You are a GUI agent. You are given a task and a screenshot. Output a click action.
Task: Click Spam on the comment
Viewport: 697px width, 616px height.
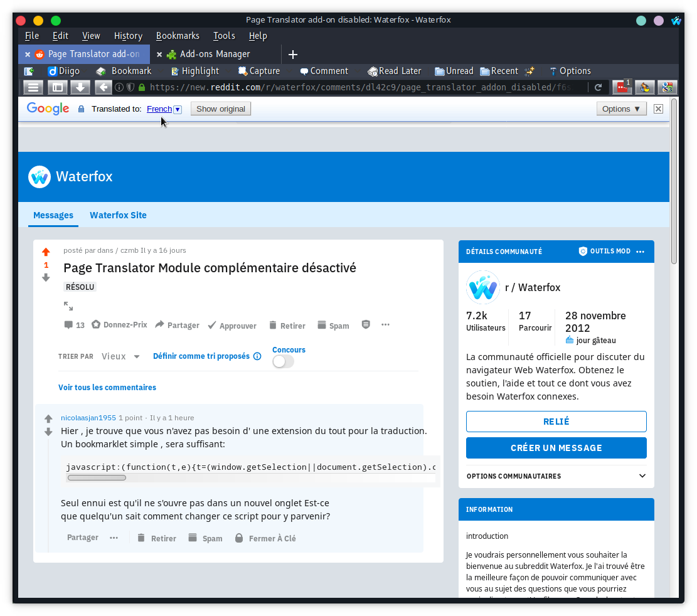click(x=205, y=538)
